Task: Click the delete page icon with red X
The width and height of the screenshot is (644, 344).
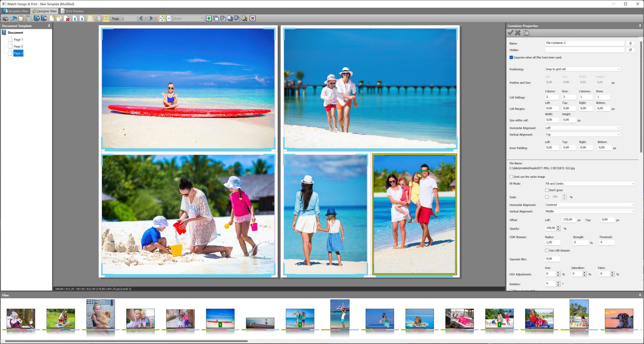Action: (x=67, y=18)
